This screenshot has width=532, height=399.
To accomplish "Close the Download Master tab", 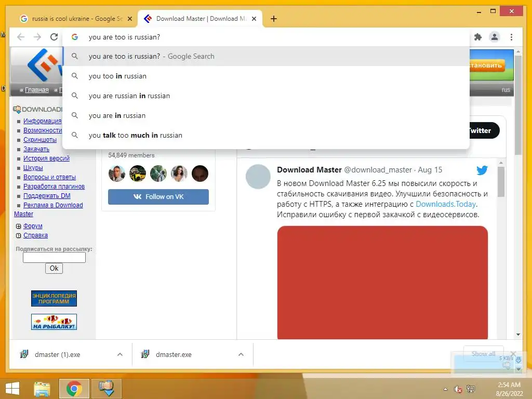I will 254,19.
